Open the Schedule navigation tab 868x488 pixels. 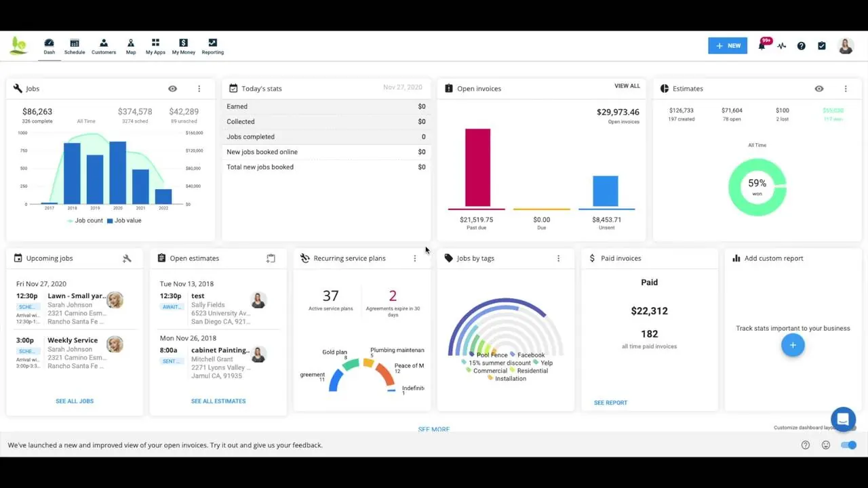75,47
